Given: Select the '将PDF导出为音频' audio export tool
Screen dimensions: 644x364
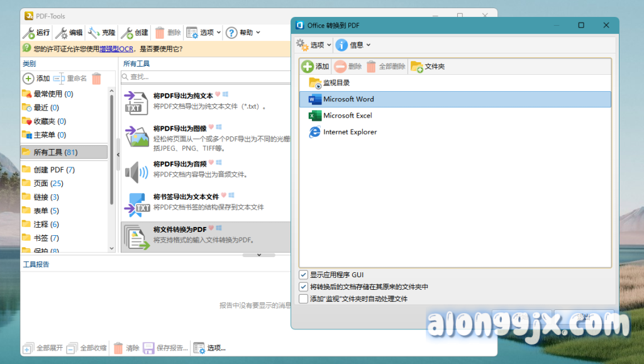Looking at the screenshot, I should [x=136, y=170].
